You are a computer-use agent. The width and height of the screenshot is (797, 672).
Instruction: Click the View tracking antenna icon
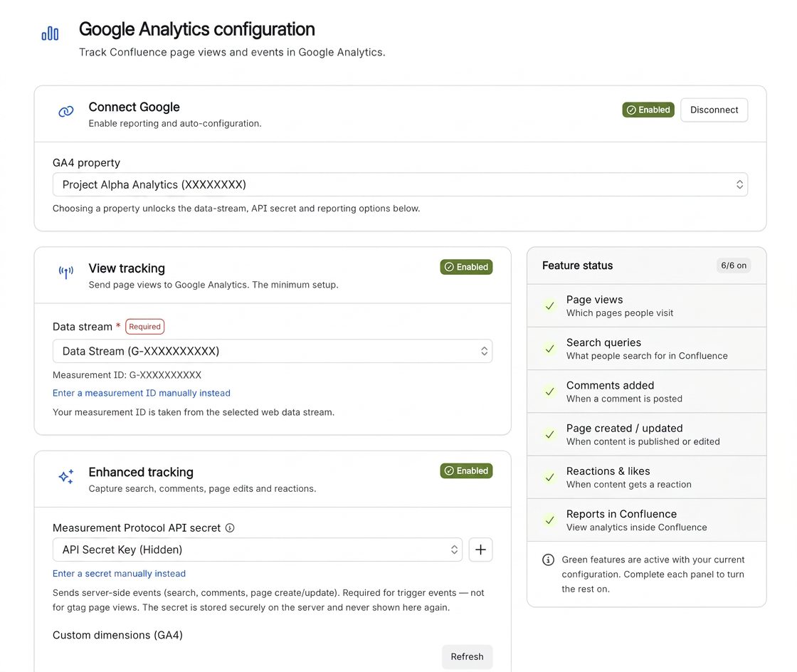click(x=66, y=273)
